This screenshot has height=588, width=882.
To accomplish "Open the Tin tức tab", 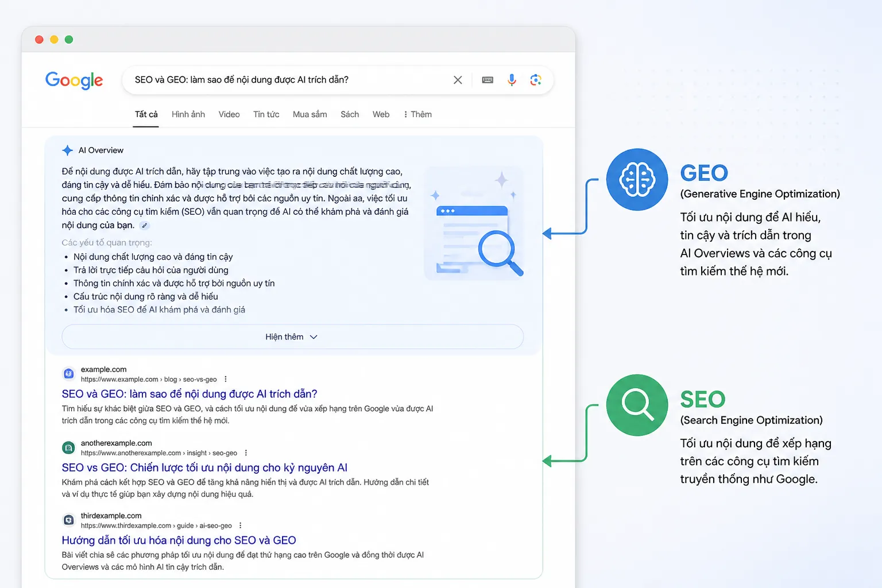I will [x=266, y=114].
